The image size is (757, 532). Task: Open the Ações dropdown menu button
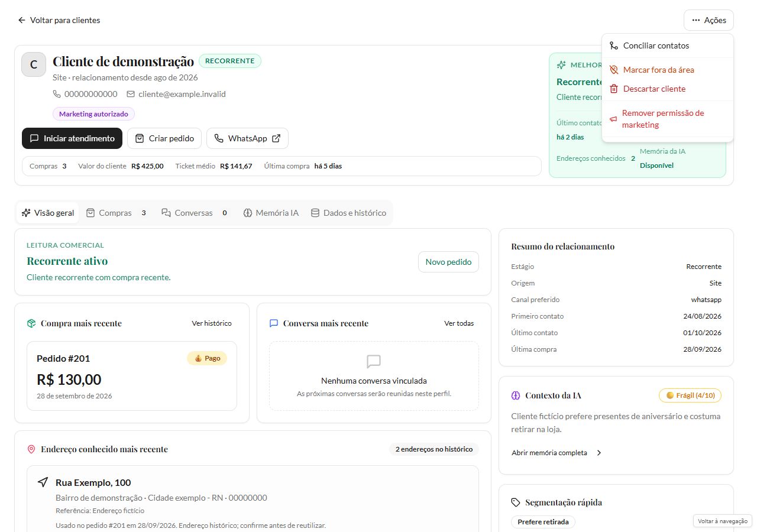709,20
